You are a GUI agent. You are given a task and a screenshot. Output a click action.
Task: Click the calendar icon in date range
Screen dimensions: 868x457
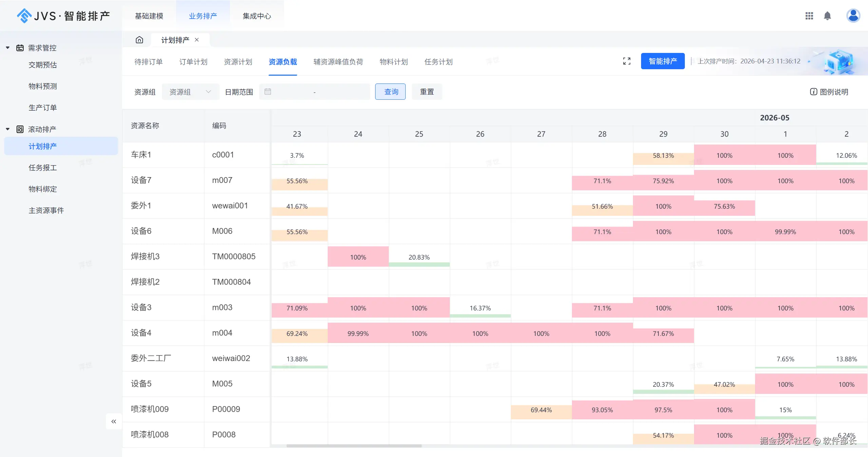[x=268, y=92]
